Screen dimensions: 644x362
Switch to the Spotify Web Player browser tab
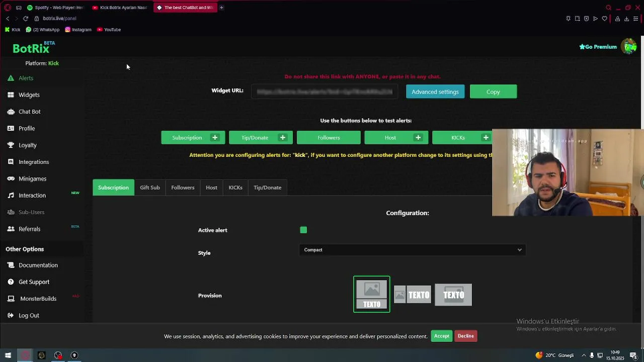click(x=55, y=8)
